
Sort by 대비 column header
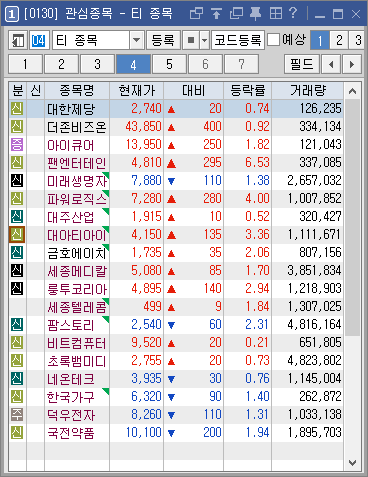pos(193,91)
